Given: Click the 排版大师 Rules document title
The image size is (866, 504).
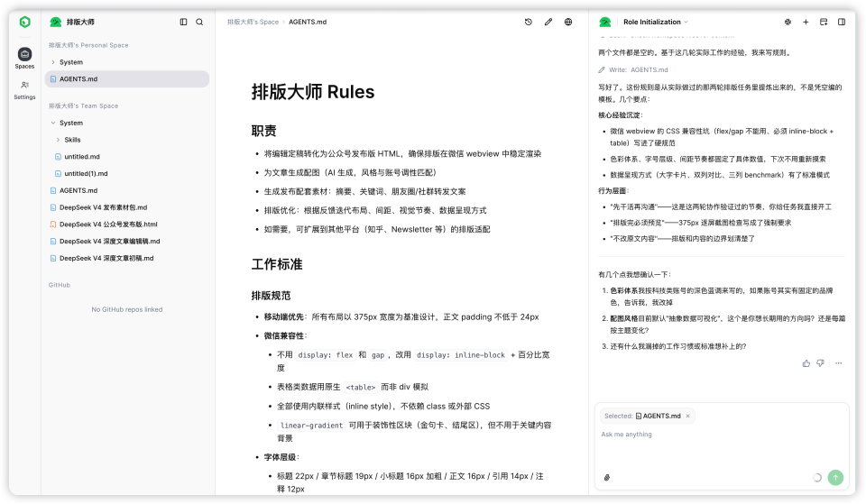Looking at the screenshot, I should (313, 92).
